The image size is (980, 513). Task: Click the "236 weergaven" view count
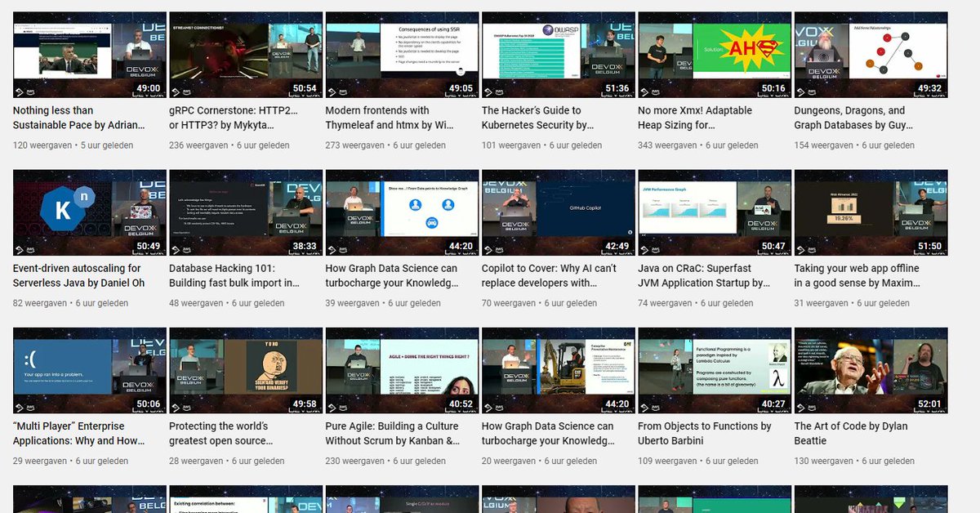tap(199, 145)
